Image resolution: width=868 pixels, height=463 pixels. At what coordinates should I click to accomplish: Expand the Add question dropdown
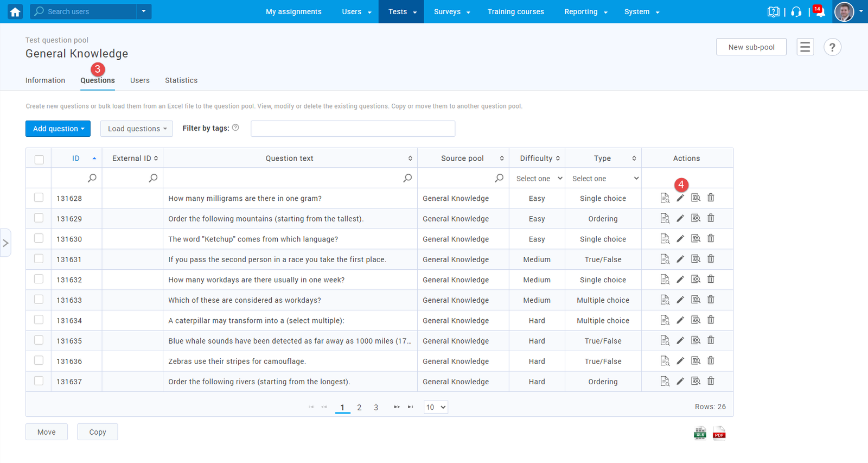[x=58, y=129]
